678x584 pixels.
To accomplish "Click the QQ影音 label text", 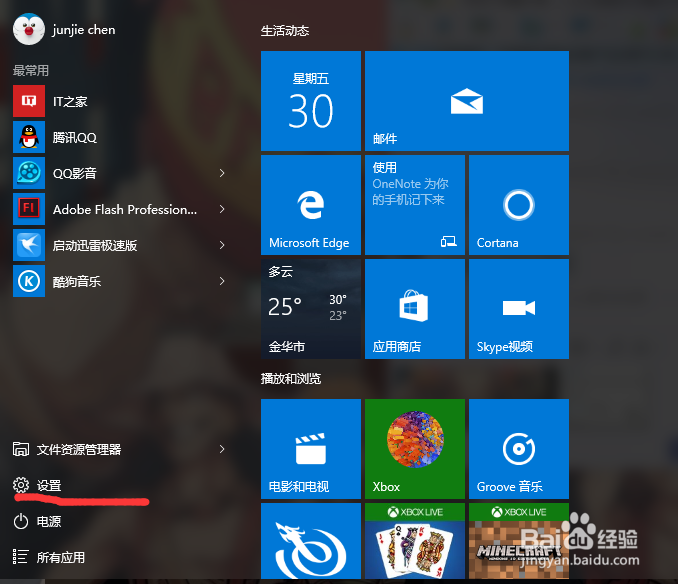I will click(x=74, y=173).
